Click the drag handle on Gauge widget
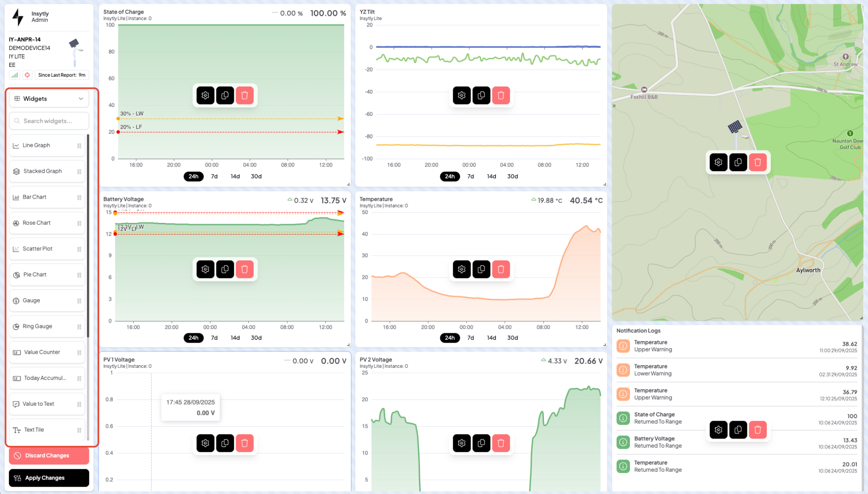 [x=79, y=301]
